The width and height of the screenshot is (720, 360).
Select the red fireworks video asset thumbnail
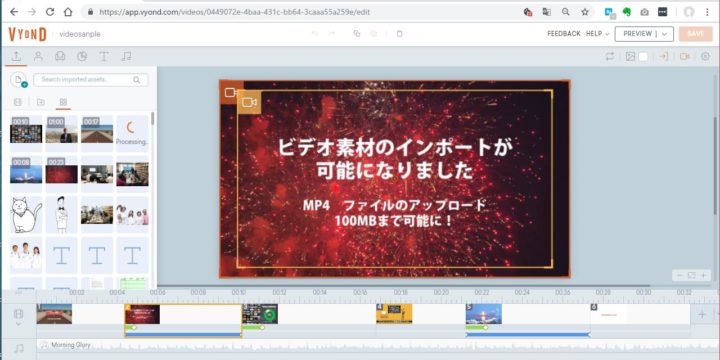[62, 174]
